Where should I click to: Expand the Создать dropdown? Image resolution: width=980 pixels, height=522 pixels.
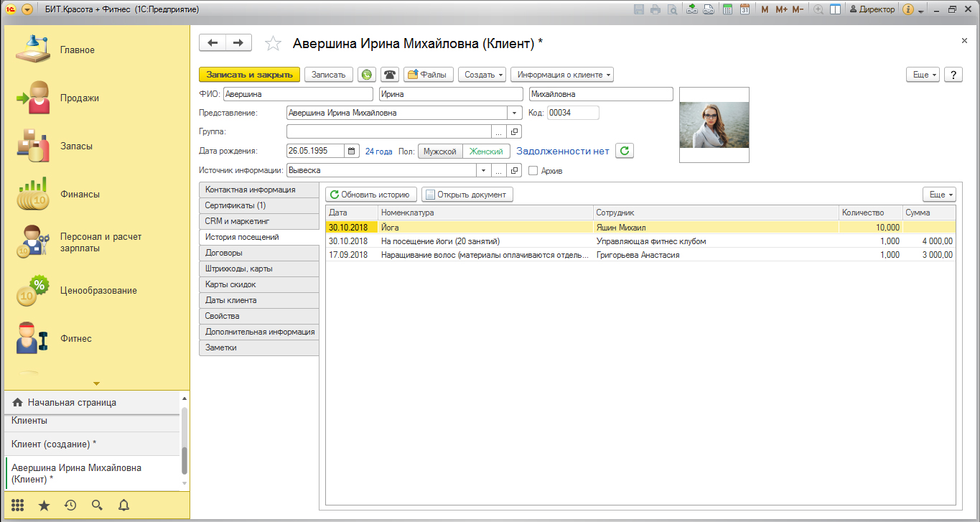pyautogui.click(x=482, y=75)
